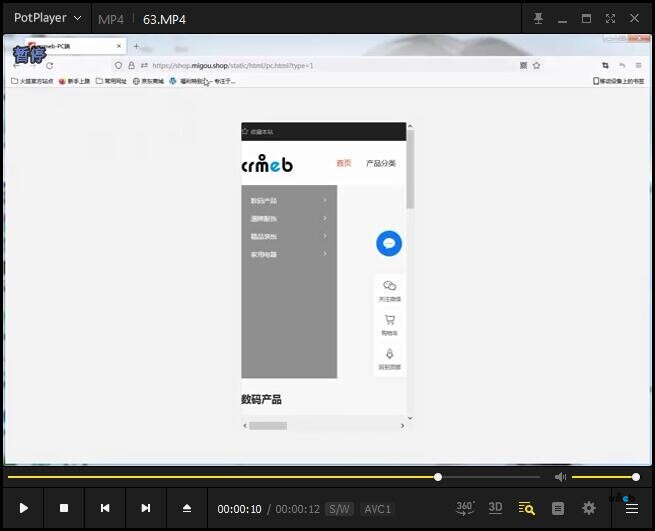Click the padlock site info icon
The image size is (655, 531).
(x=131, y=66)
